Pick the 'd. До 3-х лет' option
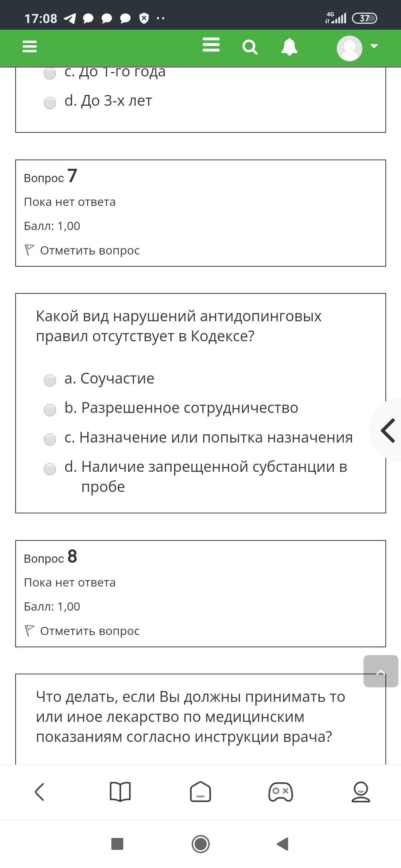401x868 pixels. (x=50, y=103)
